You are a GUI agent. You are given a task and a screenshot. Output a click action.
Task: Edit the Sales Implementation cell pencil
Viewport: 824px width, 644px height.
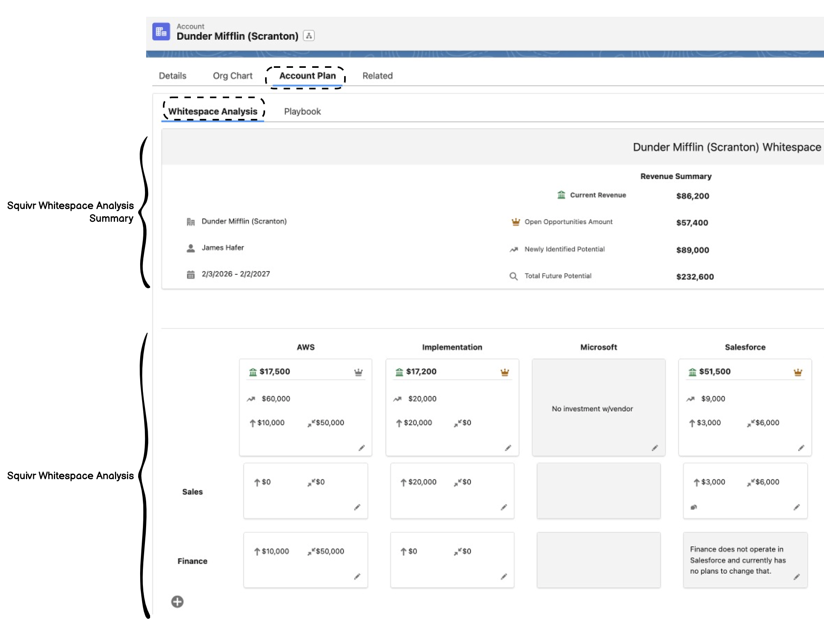coord(504,507)
